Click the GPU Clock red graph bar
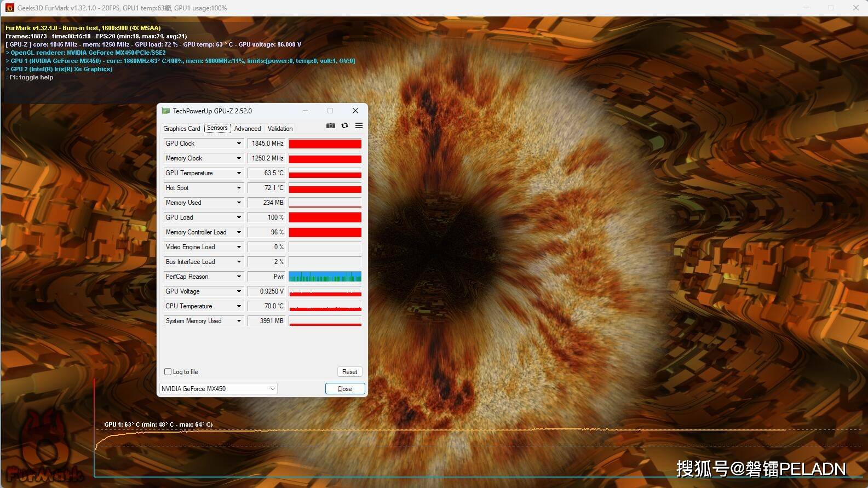 point(325,143)
